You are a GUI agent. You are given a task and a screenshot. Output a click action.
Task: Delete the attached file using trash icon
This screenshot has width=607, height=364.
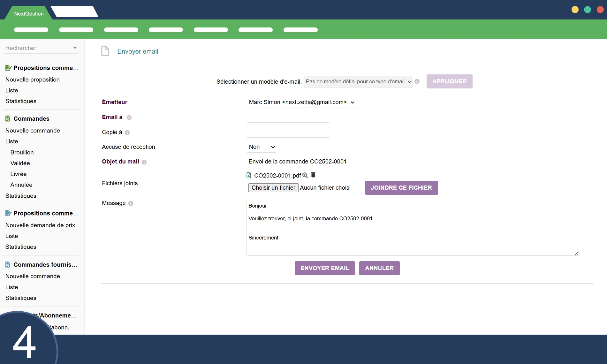point(313,175)
